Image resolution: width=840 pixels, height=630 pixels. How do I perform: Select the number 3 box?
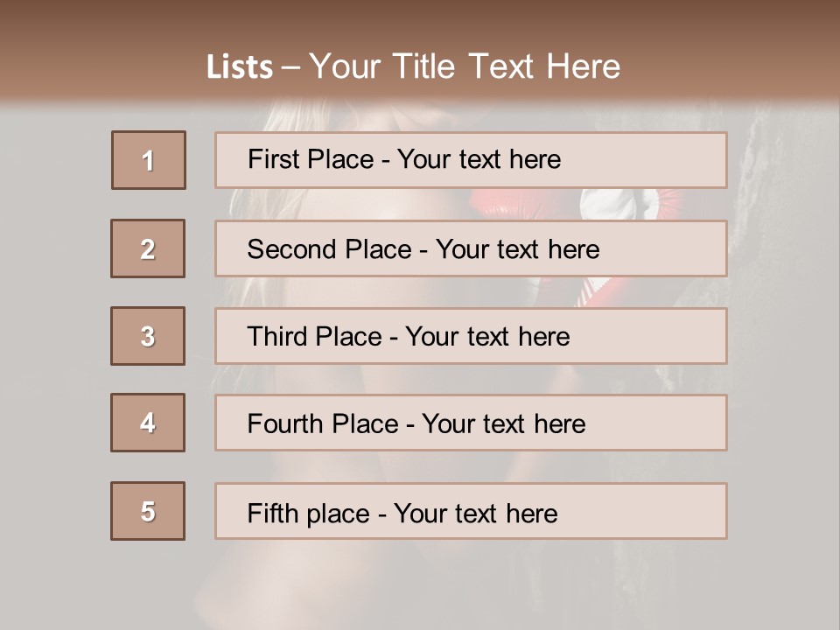click(x=148, y=336)
